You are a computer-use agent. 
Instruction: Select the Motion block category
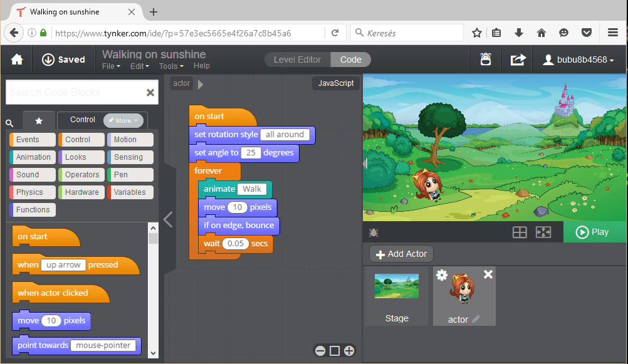130,140
